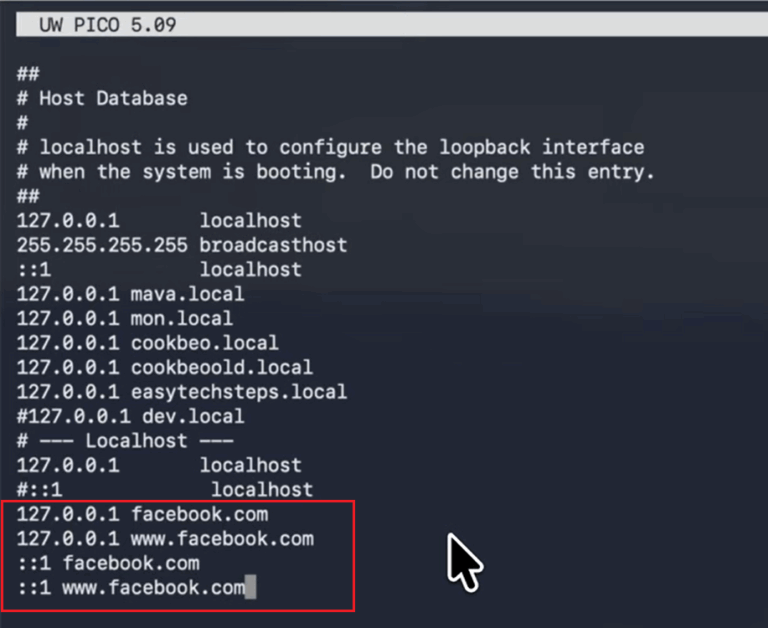Select the cookbeoold.local host line
The width and height of the screenshot is (768, 628).
pyautogui.click(x=164, y=368)
